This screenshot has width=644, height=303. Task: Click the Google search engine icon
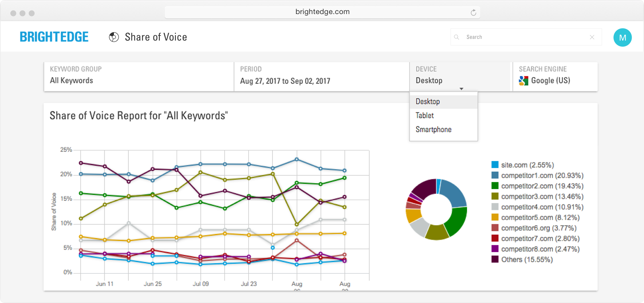tap(523, 81)
